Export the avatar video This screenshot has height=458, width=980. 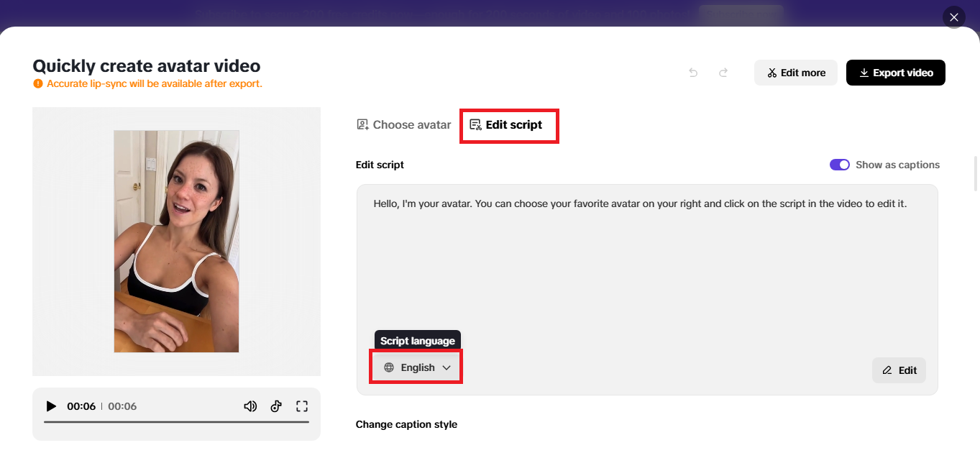[895, 73]
